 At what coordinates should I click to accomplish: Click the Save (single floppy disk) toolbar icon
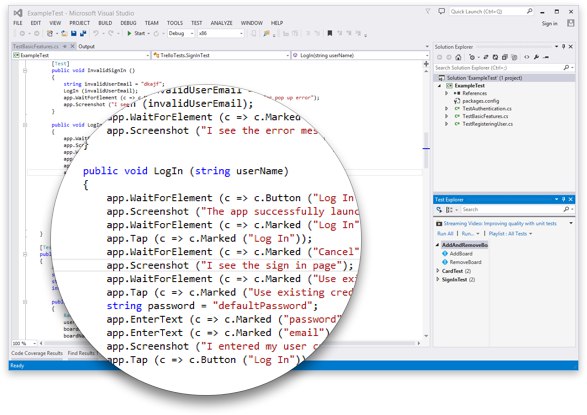(74, 33)
